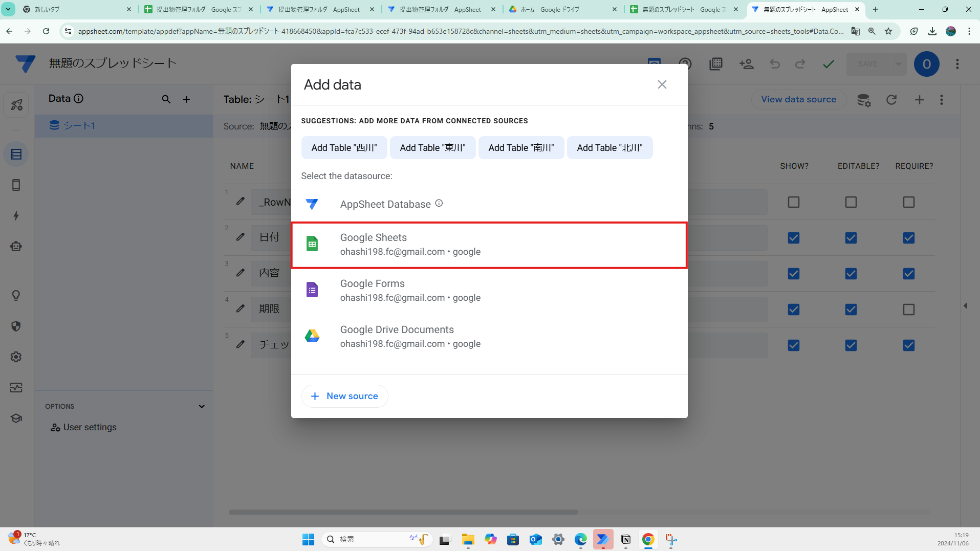Collapse right preview panel arrow
980x551 pixels.
click(x=965, y=305)
